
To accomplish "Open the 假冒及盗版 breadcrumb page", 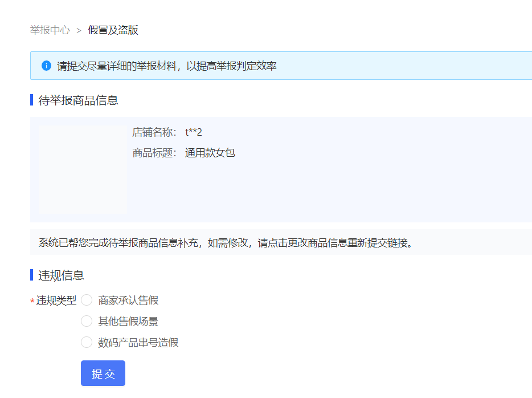I will (x=113, y=30).
